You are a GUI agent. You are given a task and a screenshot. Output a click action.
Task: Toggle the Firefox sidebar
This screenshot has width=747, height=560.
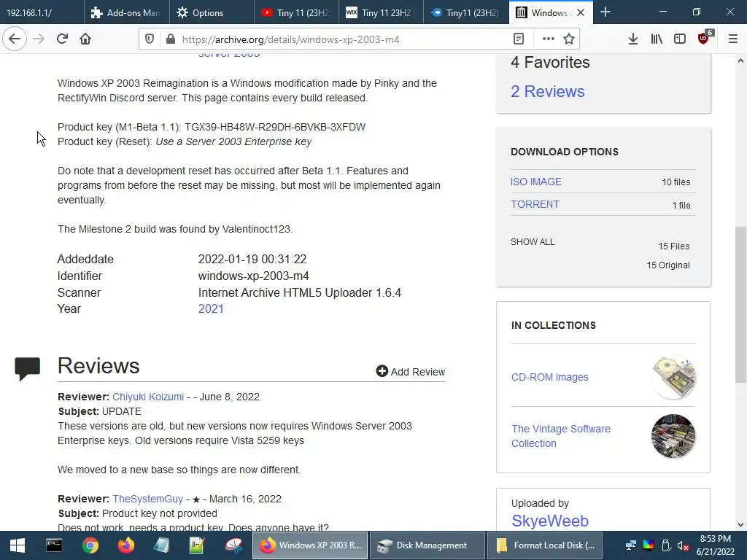(680, 39)
